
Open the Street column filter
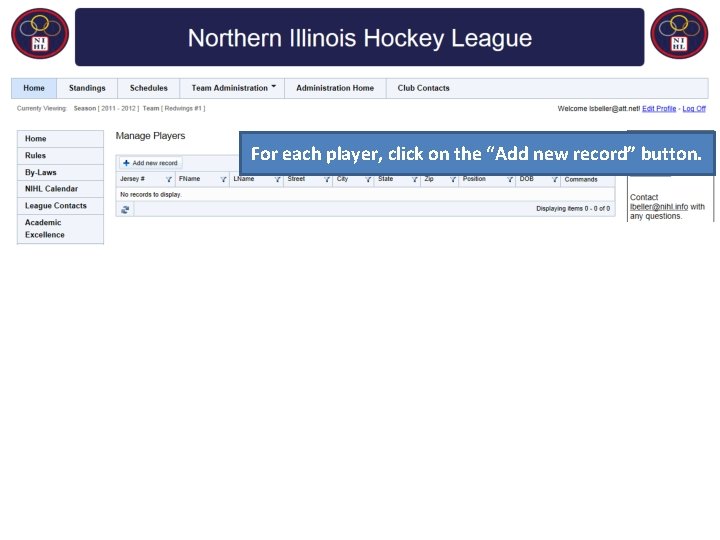coord(326,179)
